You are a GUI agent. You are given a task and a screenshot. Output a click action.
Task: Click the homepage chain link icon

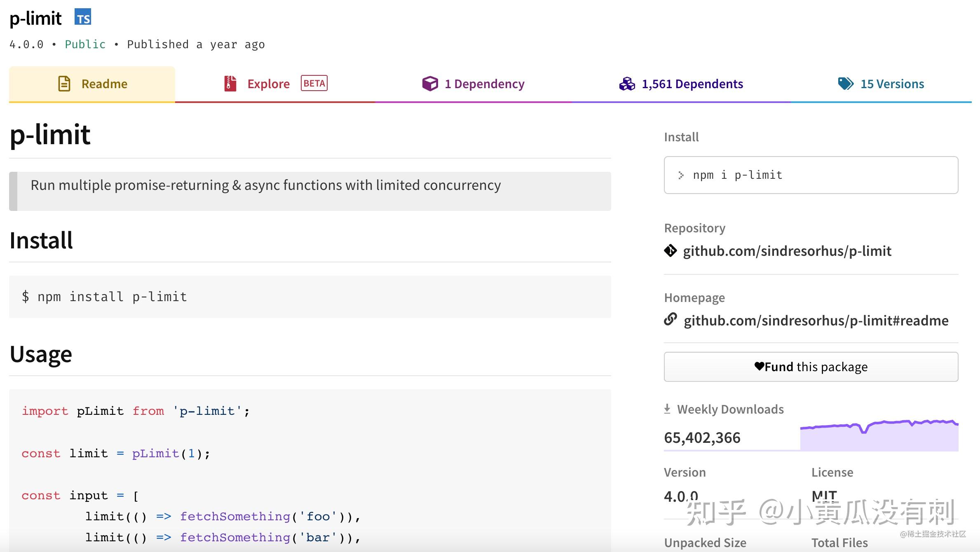[671, 319]
